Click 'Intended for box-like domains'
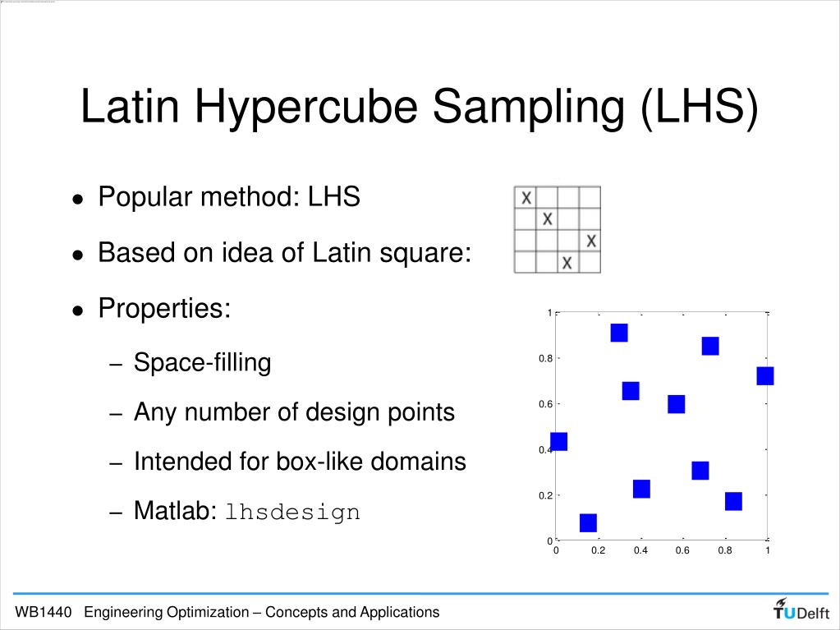Viewport: 840px width, 630px height. point(300,462)
